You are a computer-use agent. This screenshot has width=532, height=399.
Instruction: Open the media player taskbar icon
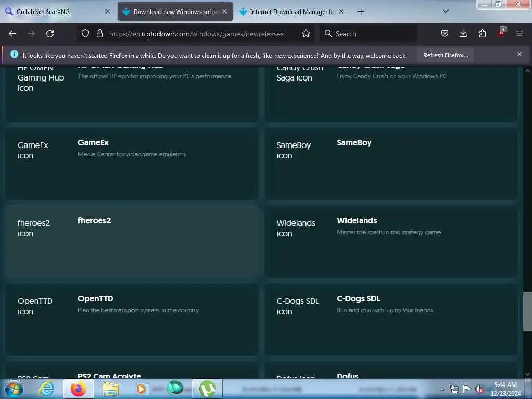tap(141, 389)
